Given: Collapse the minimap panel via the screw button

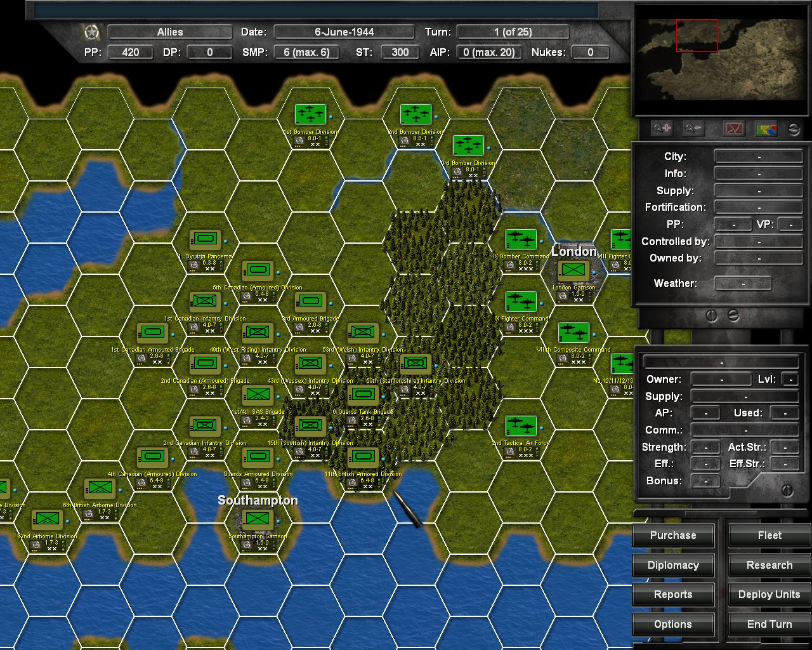Looking at the screenshot, I should tap(793, 128).
